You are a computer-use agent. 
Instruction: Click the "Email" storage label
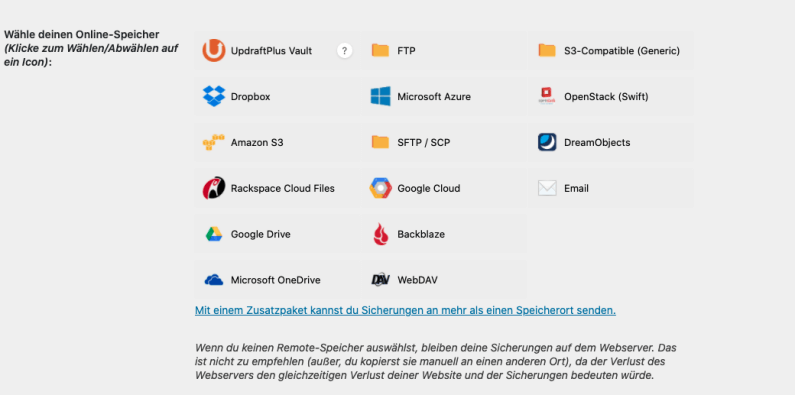(x=576, y=189)
